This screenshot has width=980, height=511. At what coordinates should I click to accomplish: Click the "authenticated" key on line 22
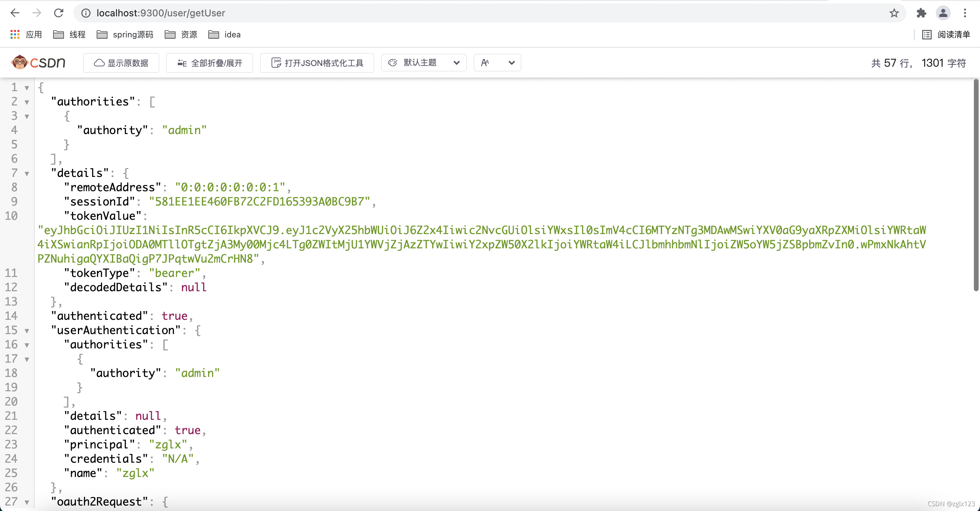pyautogui.click(x=113, y=430)
